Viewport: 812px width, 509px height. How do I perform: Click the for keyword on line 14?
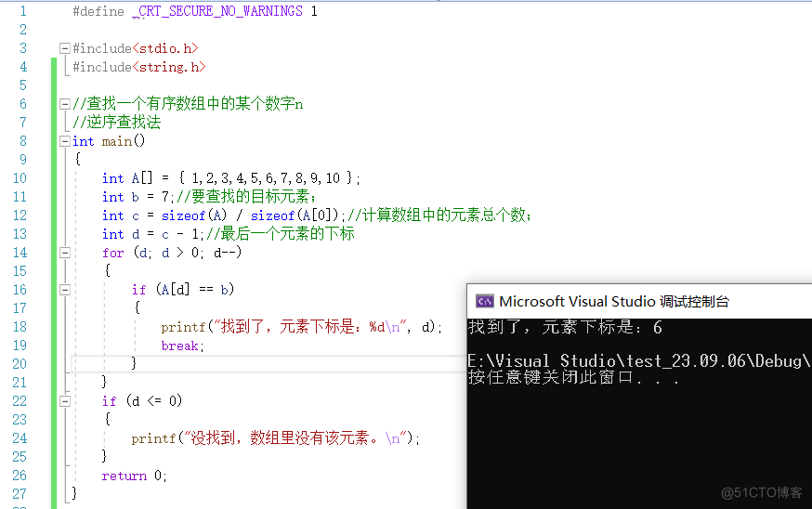113,253
